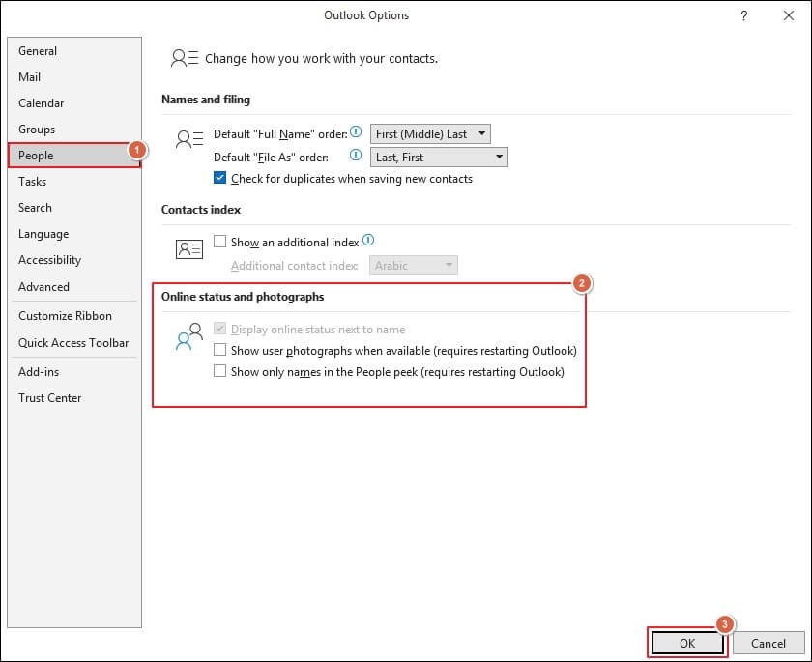Click the contacts header icon at top
The image size is (812, 662).
click(x=184, y=58)
